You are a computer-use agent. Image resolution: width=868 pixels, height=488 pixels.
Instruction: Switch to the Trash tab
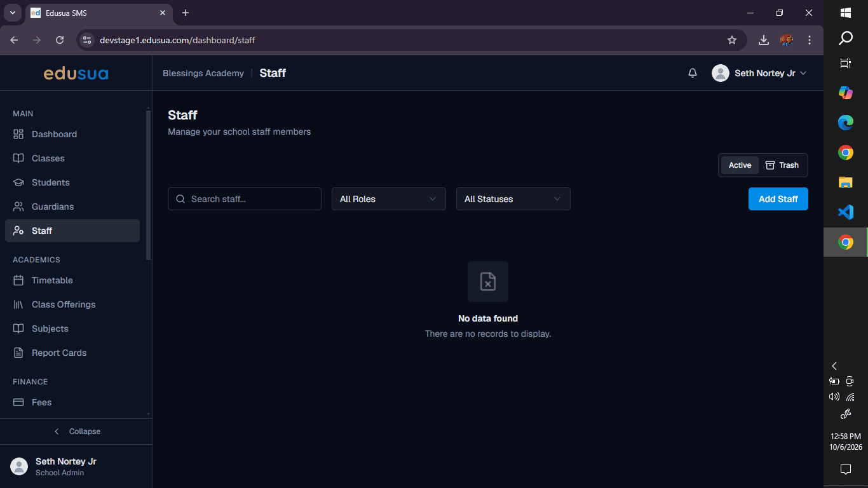(x=782, y=165)
